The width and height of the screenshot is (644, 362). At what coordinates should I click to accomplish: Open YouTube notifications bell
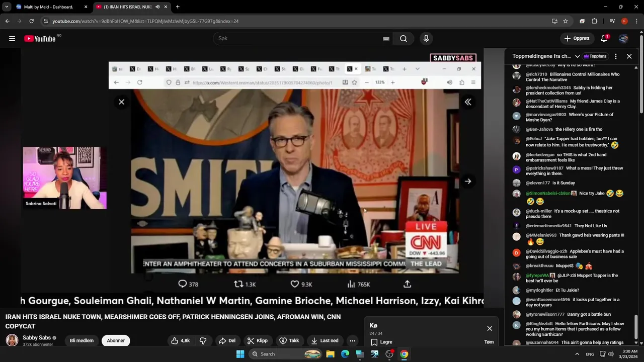tap(604, 39)
